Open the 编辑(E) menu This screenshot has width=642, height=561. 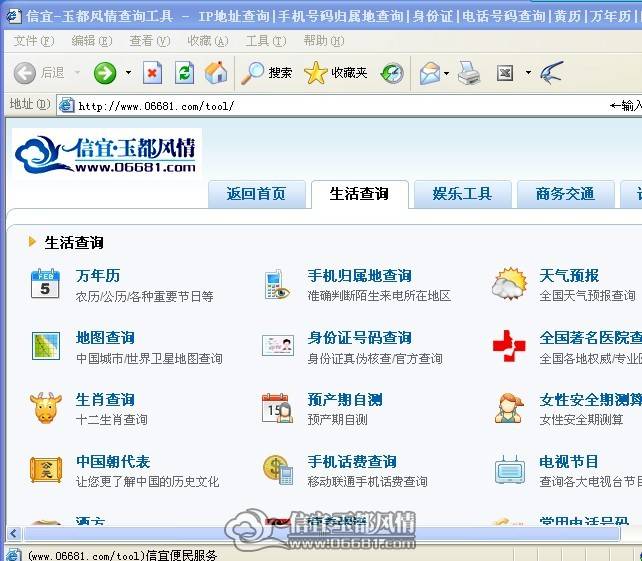click(x=91, y=41)
